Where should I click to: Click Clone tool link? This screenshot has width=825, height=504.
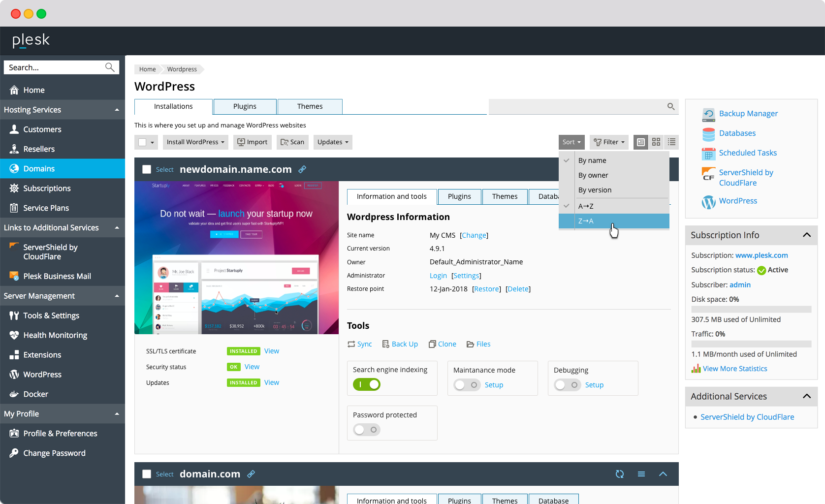click(442, 344)
